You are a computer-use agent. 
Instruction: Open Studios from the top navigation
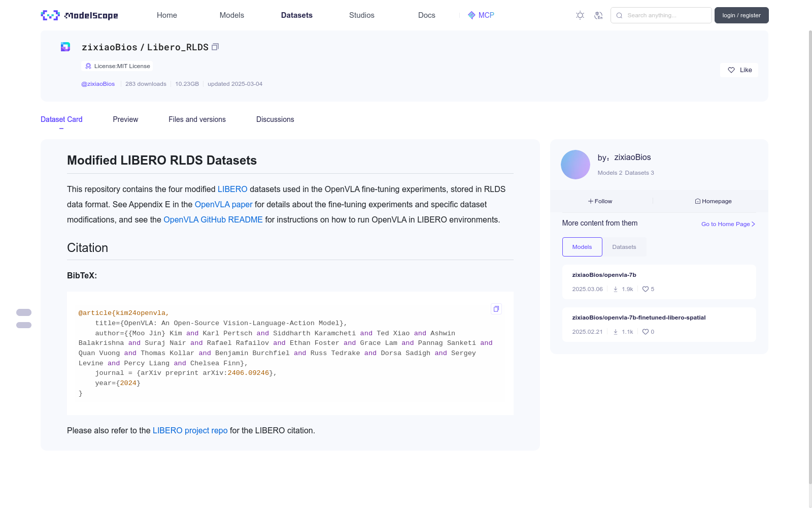(x=362, y=15)
